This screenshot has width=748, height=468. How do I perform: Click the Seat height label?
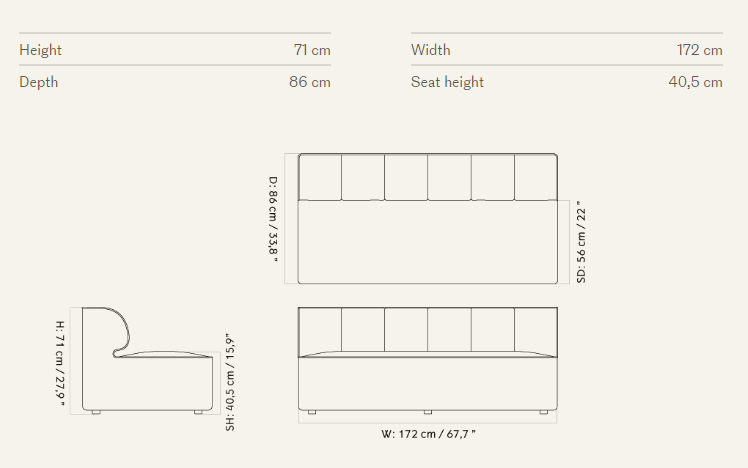pyautogui.click(x=447, y=82)
